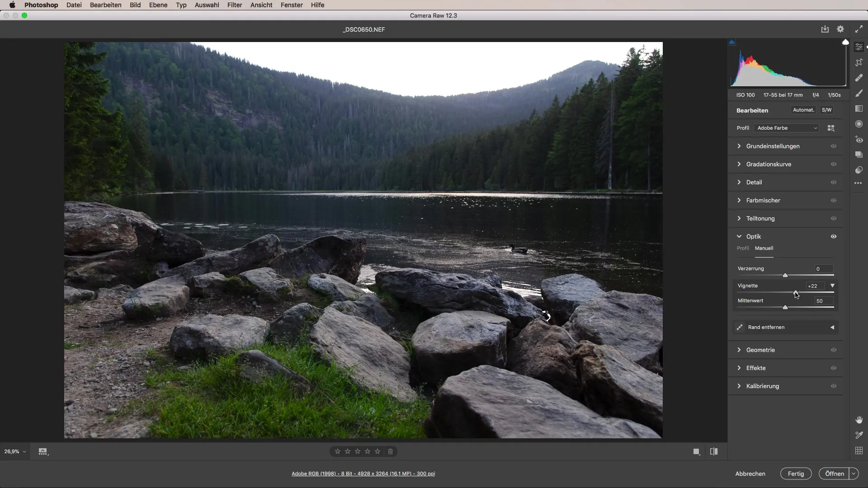Screen dimensions: 868x488
Task: Switch to the Manuell tab in Optik
Action: [x=764, y=249]
